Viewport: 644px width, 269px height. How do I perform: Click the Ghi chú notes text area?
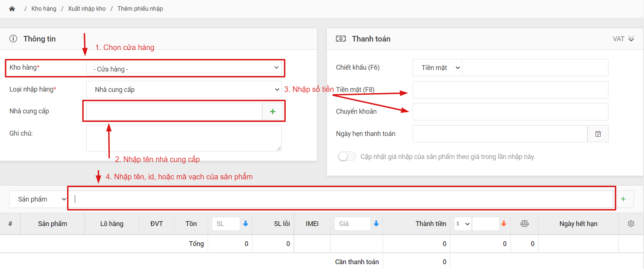184,138
